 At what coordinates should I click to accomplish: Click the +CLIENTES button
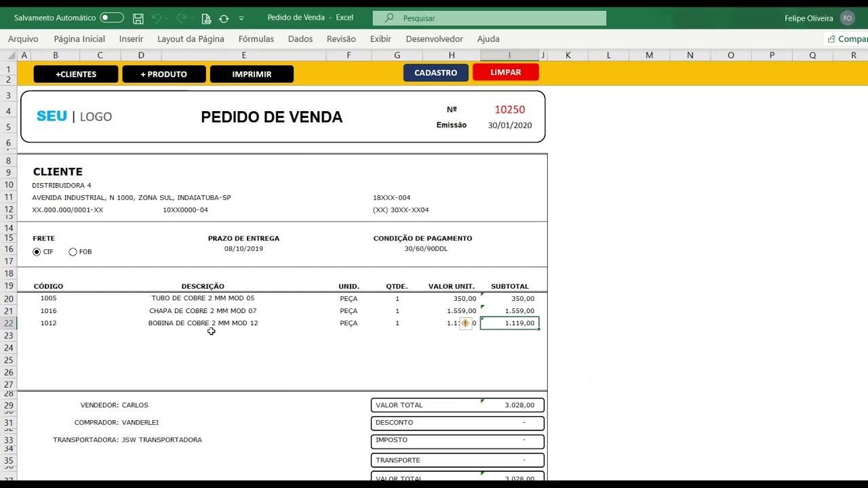[76, 75]
